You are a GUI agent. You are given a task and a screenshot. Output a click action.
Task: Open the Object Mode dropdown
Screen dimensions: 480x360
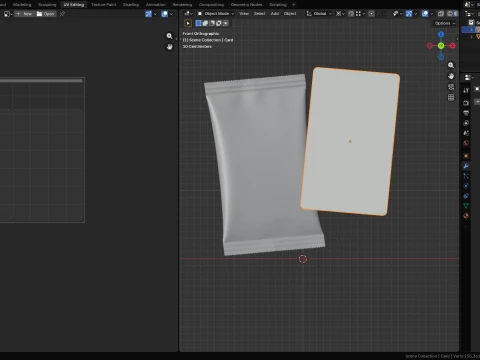click(216, 14)
